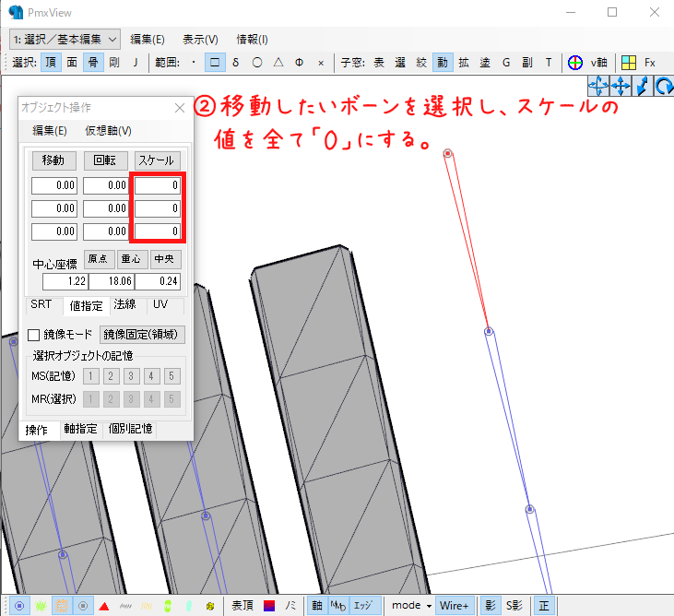
Task: Close the オブジェクト操作 panel
Action: tap(180, 108)
